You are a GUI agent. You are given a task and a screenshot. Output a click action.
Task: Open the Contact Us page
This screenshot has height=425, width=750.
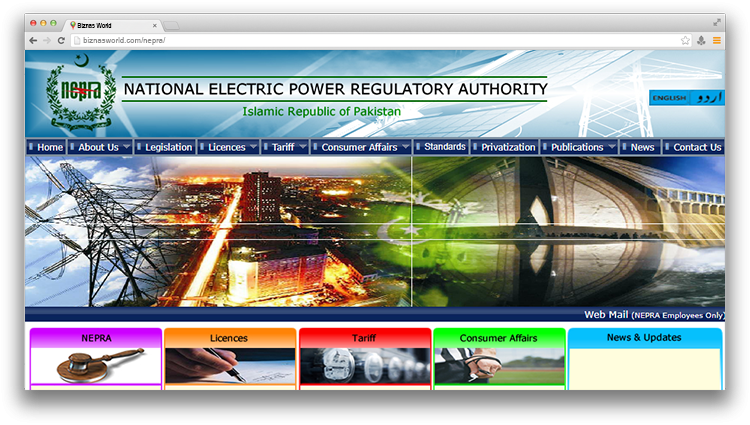pyautogui.click(x=694, y=147)
